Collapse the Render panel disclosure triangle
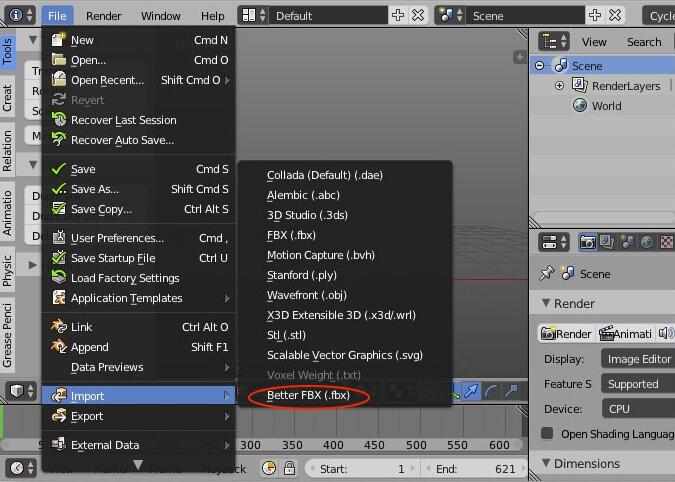Image resolution: width=675 pixels, height=482 pixels. point(546,304)
